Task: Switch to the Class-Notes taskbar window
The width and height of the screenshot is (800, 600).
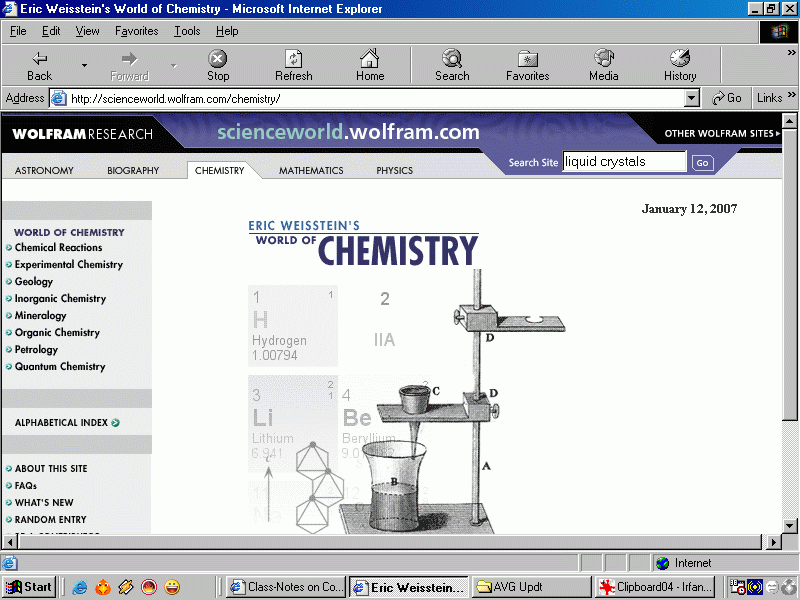Action: tap(286, 587)
